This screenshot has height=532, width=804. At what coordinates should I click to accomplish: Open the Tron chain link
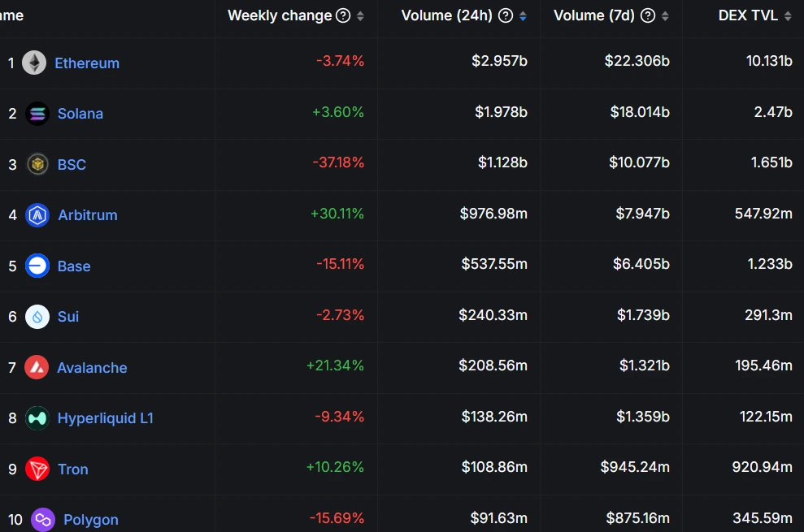[x=73, y=469]
